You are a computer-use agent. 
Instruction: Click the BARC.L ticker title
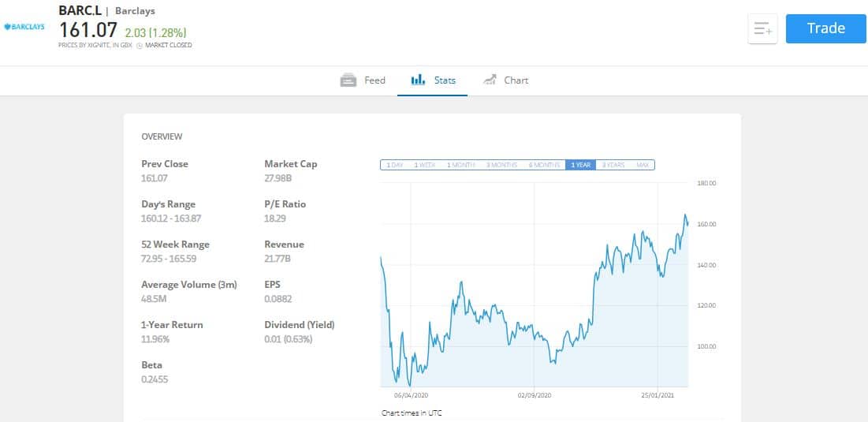tap(80, 10)
